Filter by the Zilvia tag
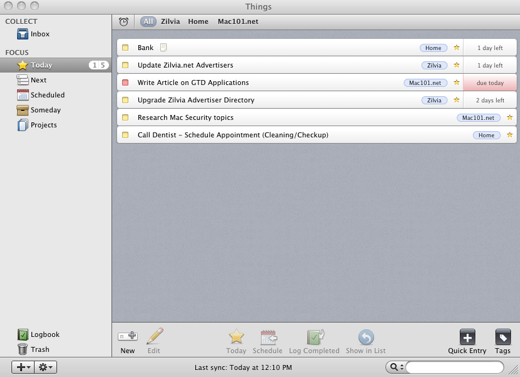The image size is (520, 377). tap(170, 22)
